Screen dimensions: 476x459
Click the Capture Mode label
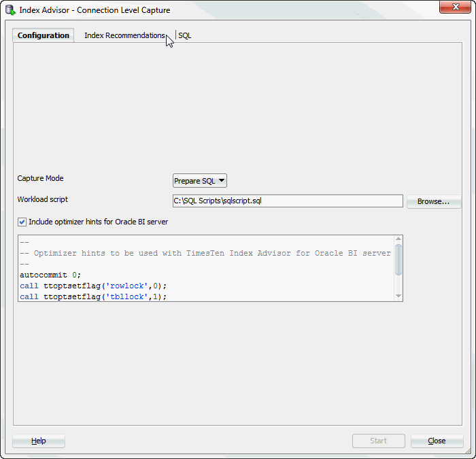pos(40,178)
